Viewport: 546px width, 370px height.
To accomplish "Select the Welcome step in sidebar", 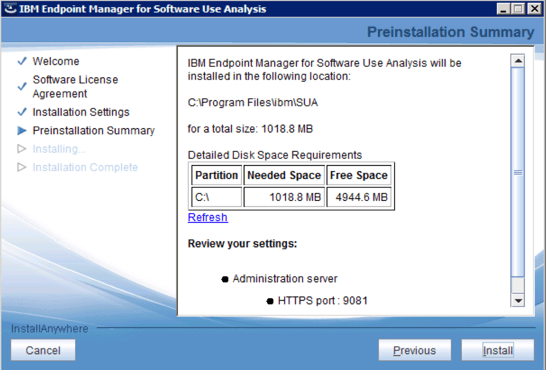I will coord(56,61).
